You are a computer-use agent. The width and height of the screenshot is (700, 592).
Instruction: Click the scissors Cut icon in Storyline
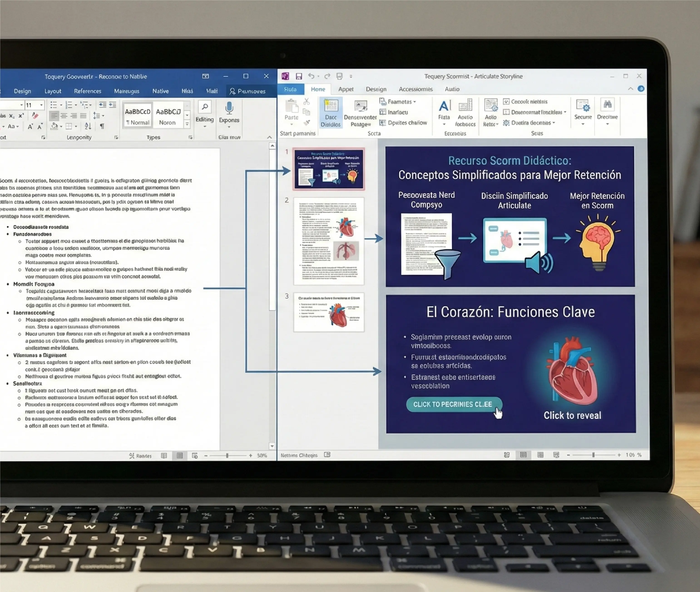click(x=306, y=101)
